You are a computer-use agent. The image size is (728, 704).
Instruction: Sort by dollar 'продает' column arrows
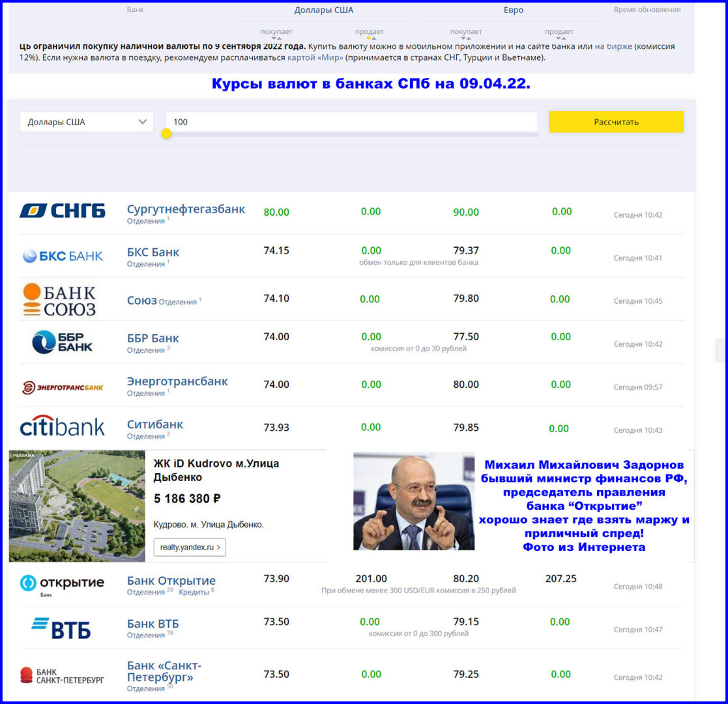pyautogui.click(x=369, y=38)
